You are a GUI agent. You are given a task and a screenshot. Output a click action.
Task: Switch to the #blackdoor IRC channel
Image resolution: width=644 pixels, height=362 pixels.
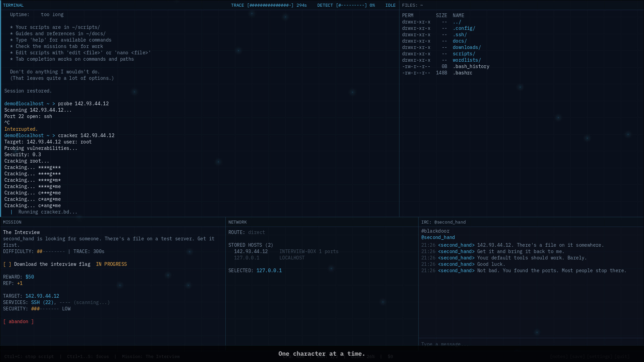(x=436, y=231)
